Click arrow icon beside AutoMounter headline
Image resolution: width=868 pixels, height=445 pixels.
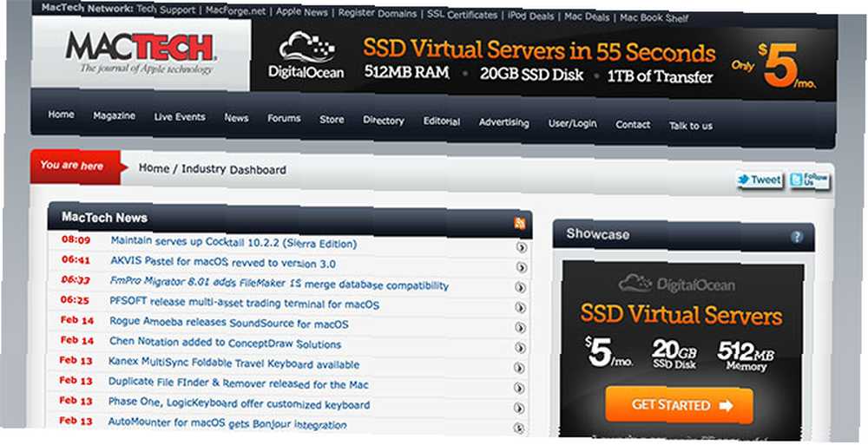coord(519,428)
